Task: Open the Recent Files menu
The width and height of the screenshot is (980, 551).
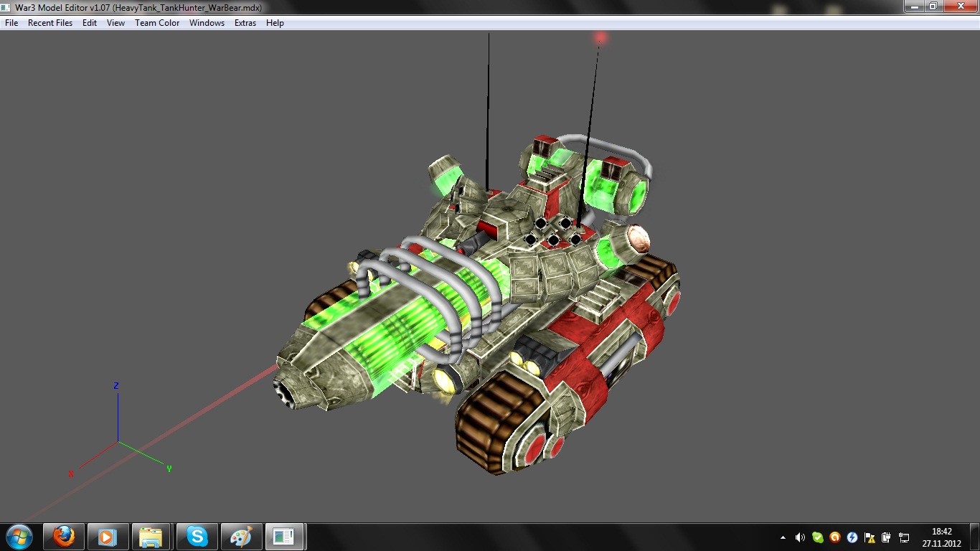Action: (50, 23)
